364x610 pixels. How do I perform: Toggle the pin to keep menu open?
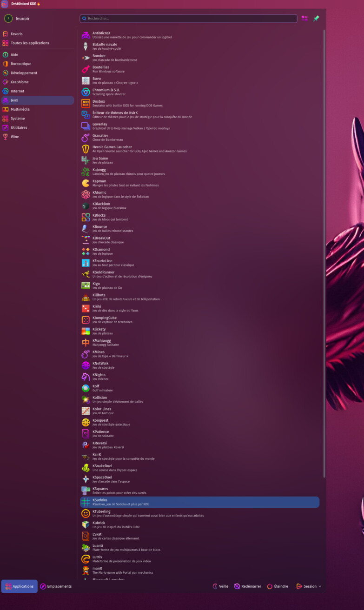tap(316, 19)
